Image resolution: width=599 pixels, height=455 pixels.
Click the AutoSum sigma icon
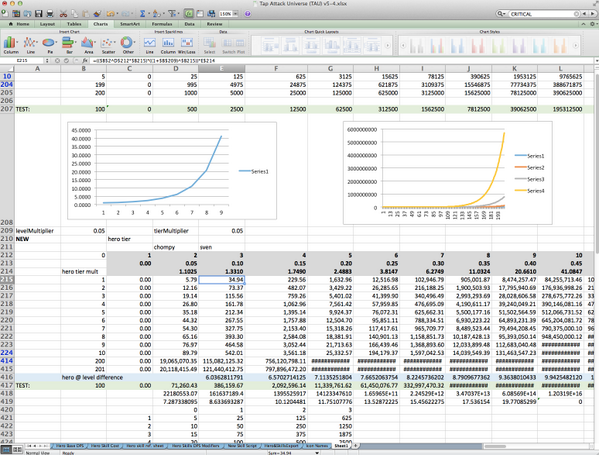point(142,14)
